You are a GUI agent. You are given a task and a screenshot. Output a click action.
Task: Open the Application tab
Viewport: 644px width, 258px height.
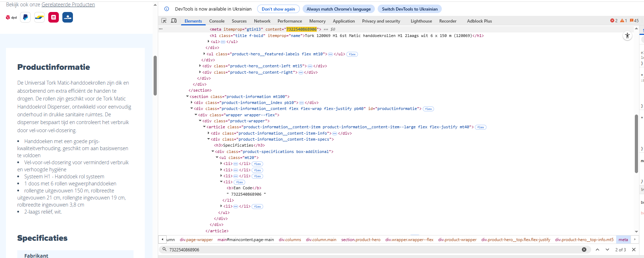point(344,21)
